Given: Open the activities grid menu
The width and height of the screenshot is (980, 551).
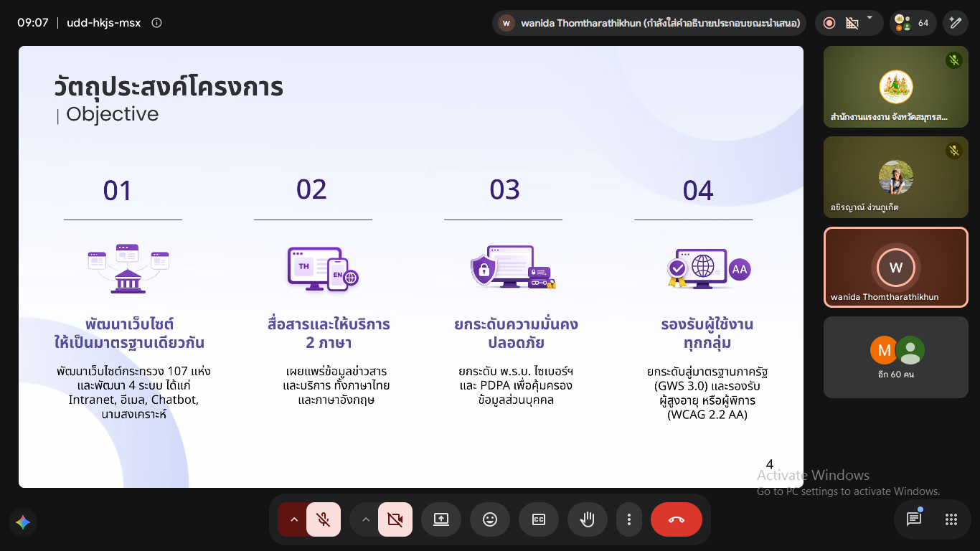Looking at the screenshot, I should point(951,519).
